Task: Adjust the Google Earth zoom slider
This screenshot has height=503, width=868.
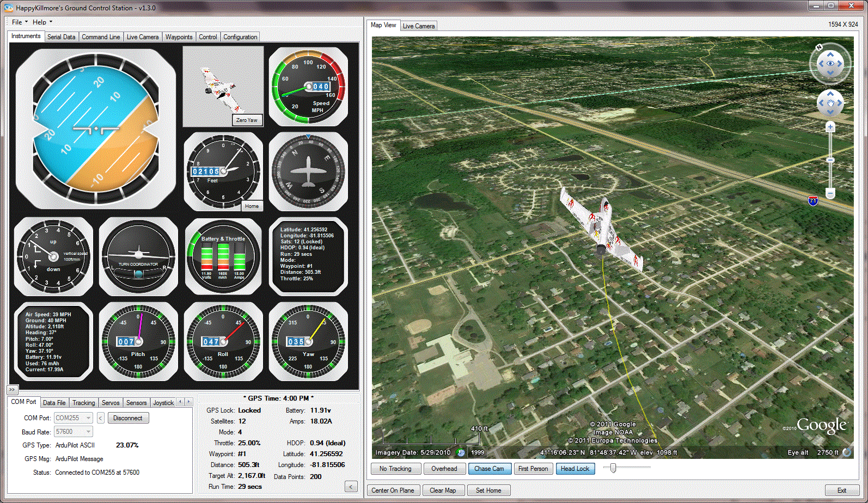Action: coord(830,160)
